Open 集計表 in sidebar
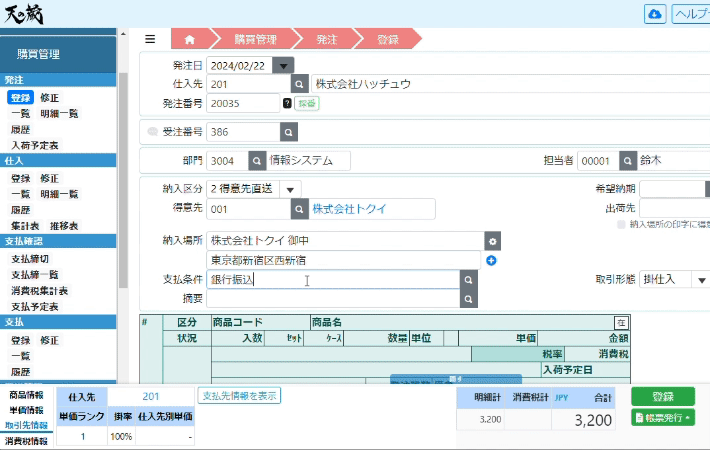The image size is (710, 450). pyautogui.click(x=25, y=226)
